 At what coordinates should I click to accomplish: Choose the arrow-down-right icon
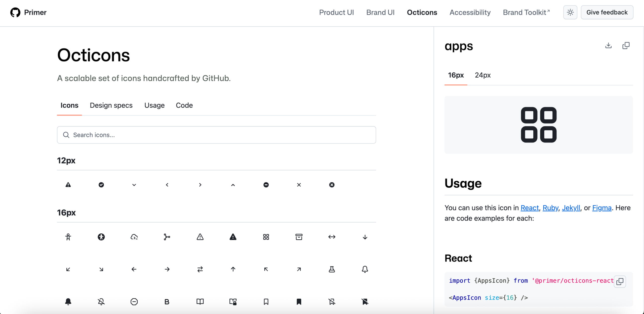pos(101,269)
